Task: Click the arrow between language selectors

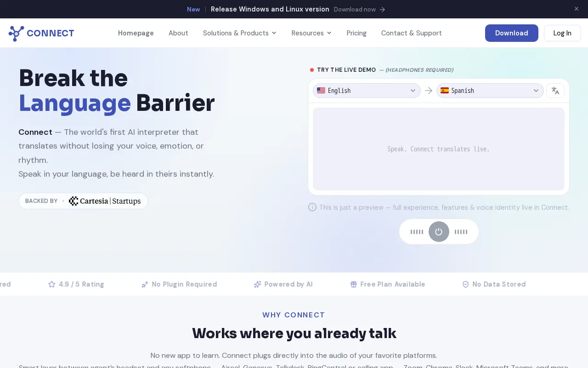Action: tap(429, 91)
